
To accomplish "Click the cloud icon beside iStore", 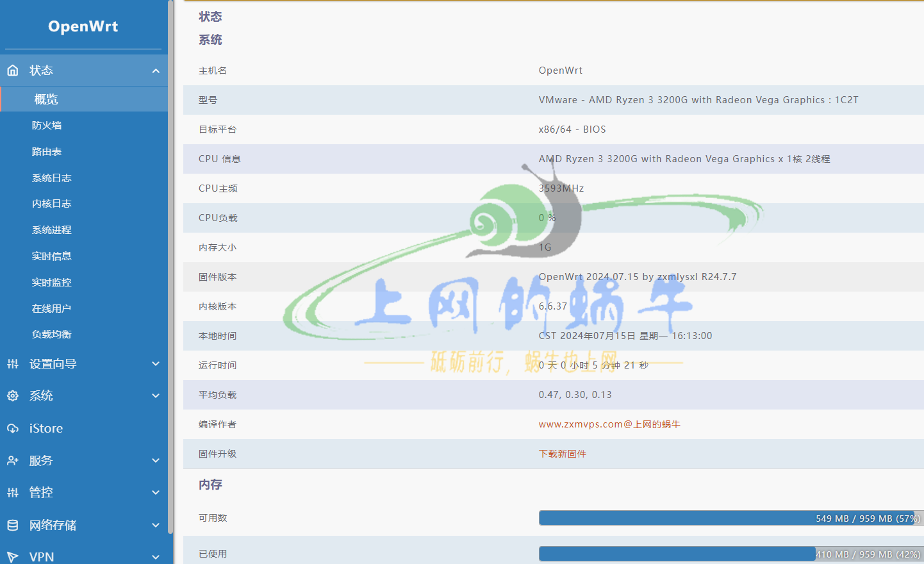I will click(x=13, y=428).
